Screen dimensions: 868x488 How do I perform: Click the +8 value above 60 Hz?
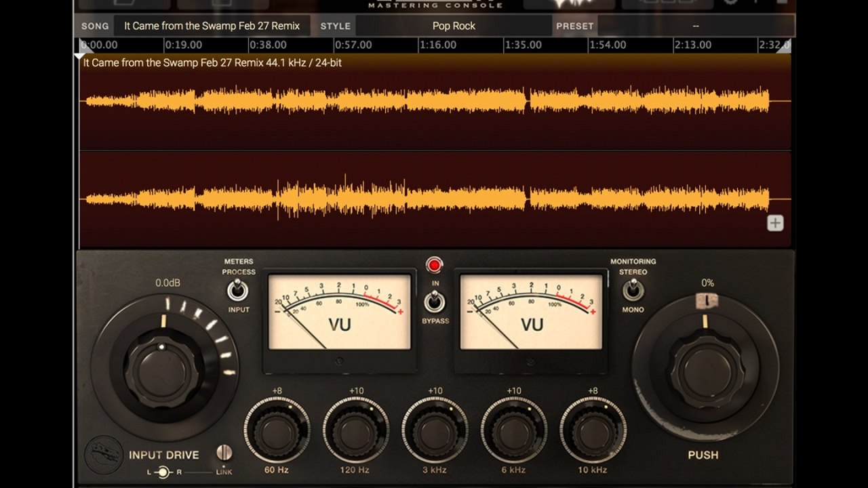coord(277,390)
